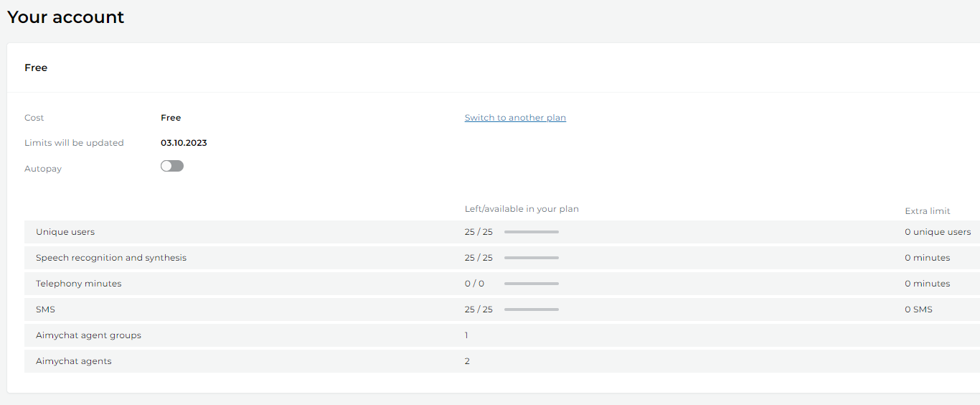980x405 pixels.
Task: Select the Telephony minutes row label
Action: pyautogui.click(x=79, y=284)
